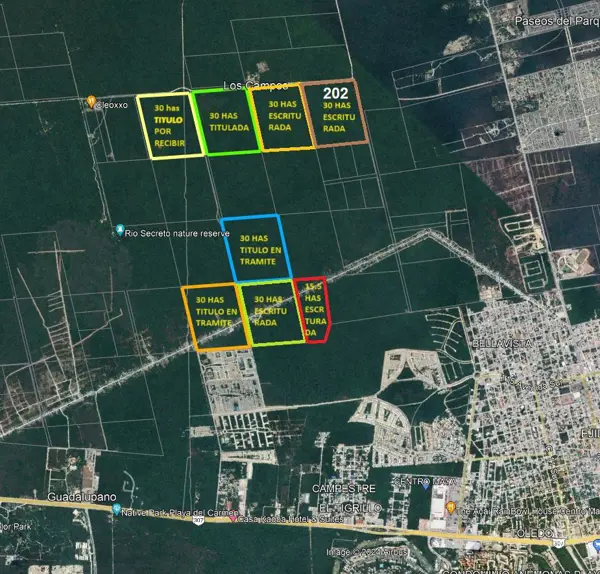Screen dimensions: 600x574
Task: Click the Guadalupano neighborhood label
Action: tap(82, 497)
